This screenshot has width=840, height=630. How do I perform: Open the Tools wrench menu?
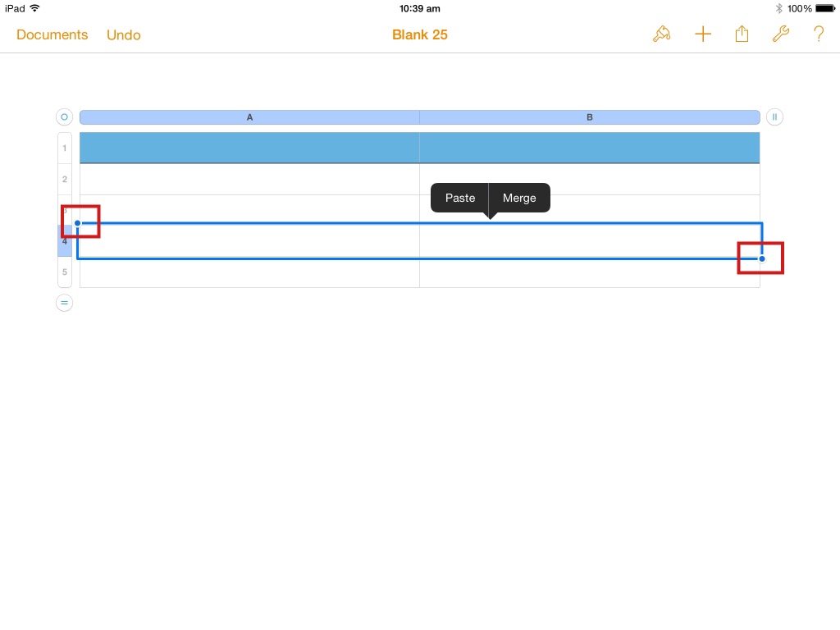pyautogui.click(x=781, y=34)
